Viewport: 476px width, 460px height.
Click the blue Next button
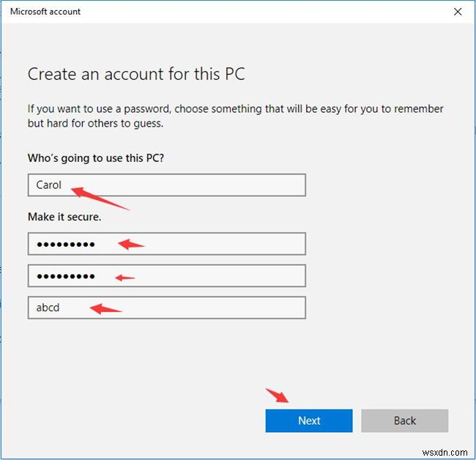[308, 420]
